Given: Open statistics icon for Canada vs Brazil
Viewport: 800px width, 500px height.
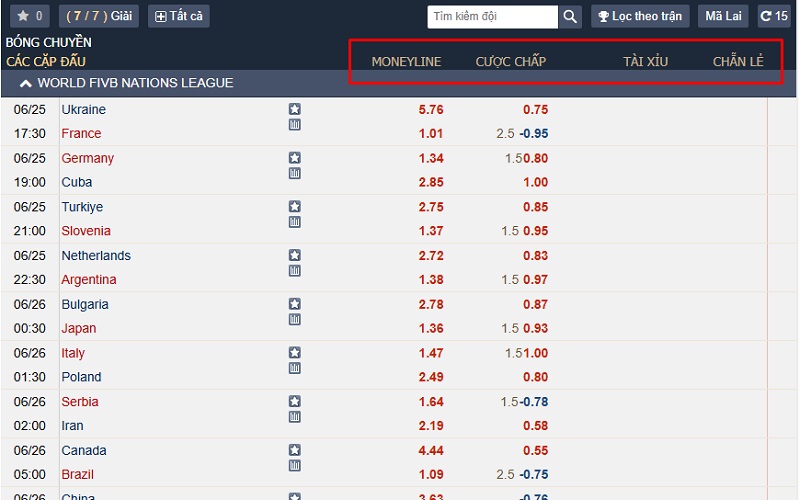Looking at the screenshot, I should click(294, 466).
